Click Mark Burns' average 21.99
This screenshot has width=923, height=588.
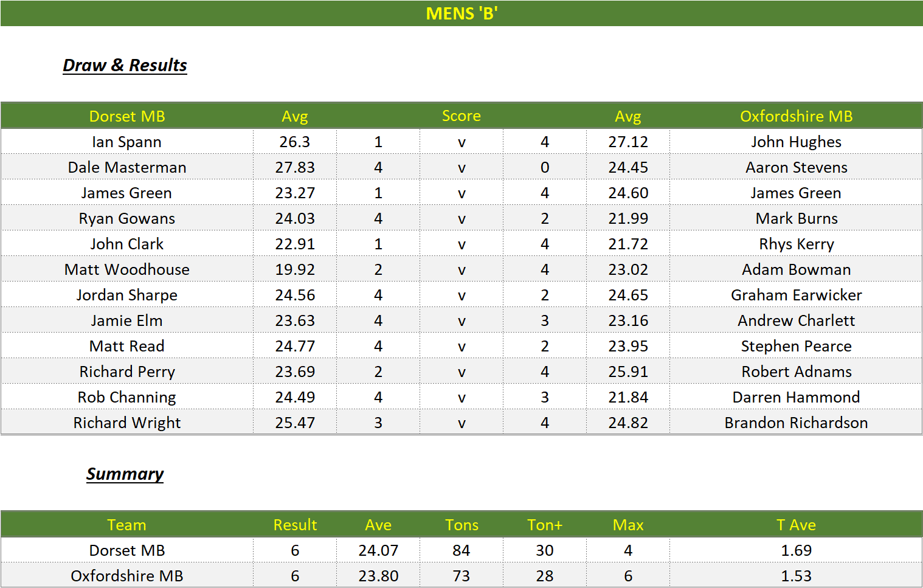click(628, 218)
